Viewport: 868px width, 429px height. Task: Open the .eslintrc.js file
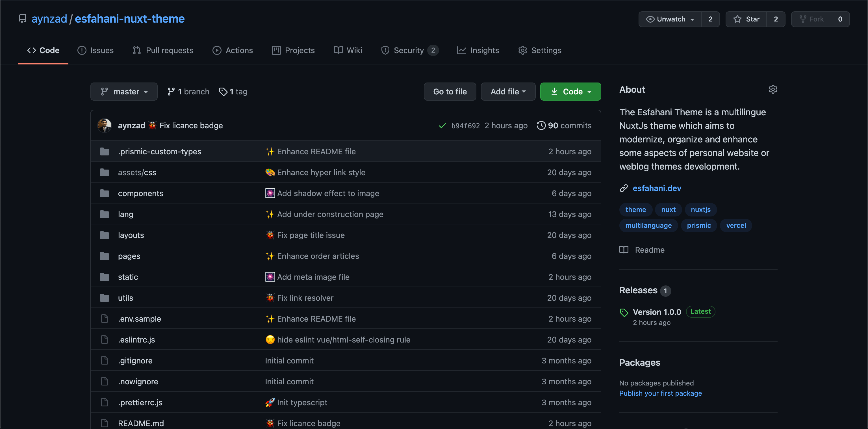click(136, 340)
